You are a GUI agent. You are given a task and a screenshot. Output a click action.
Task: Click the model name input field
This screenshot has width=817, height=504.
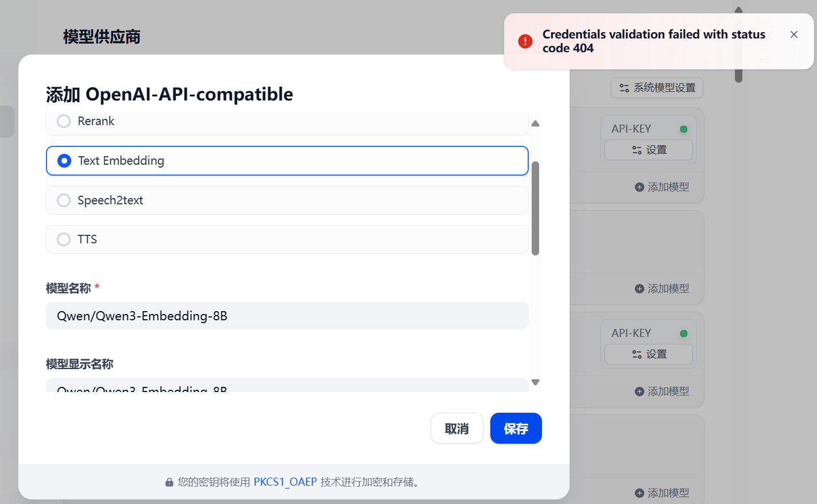[x=286, y=316]
